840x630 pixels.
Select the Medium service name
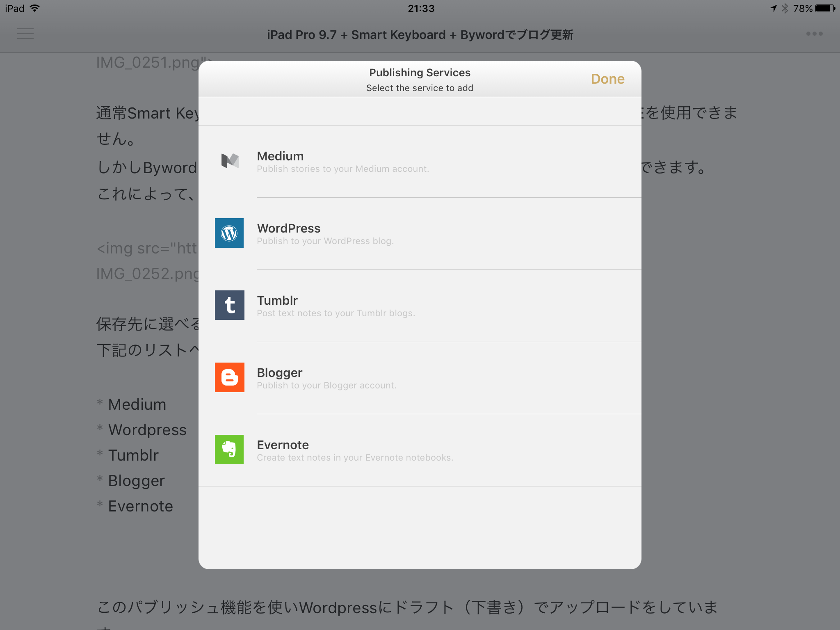click(x=280, y=156)
